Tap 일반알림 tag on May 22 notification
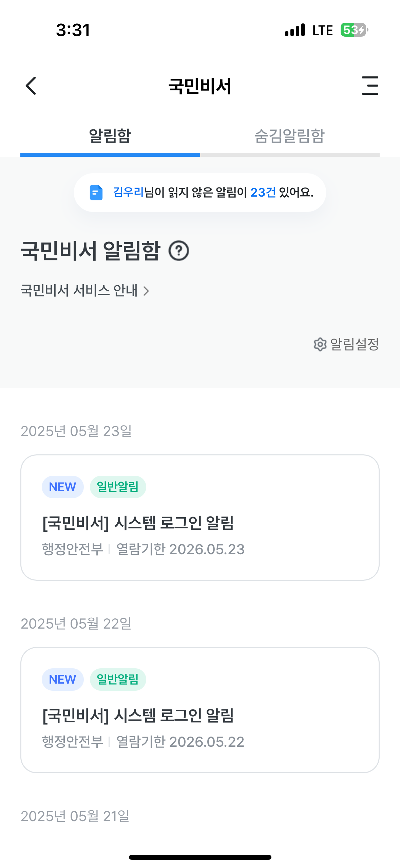This screenshot has width=400, height=868. coord(118,680)
